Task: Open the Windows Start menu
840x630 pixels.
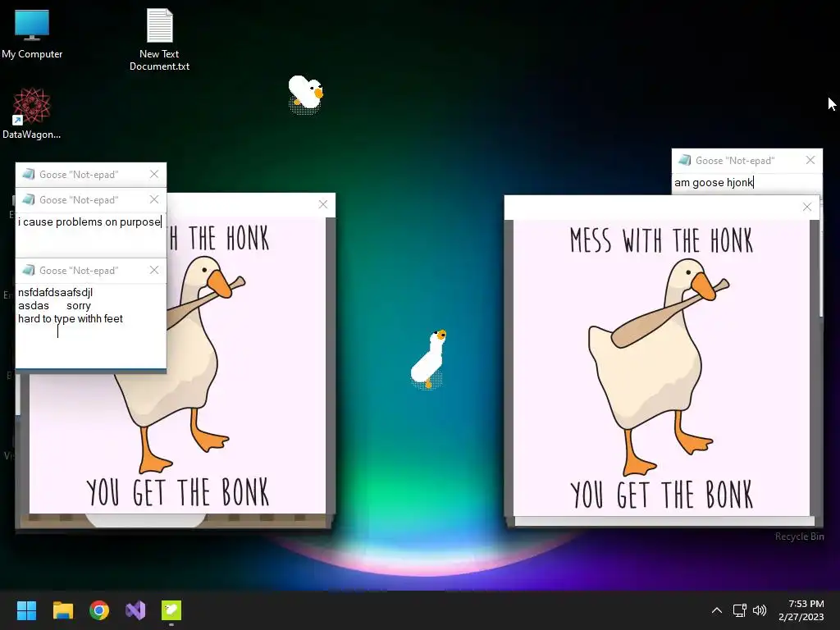Action: click(26, 610)
